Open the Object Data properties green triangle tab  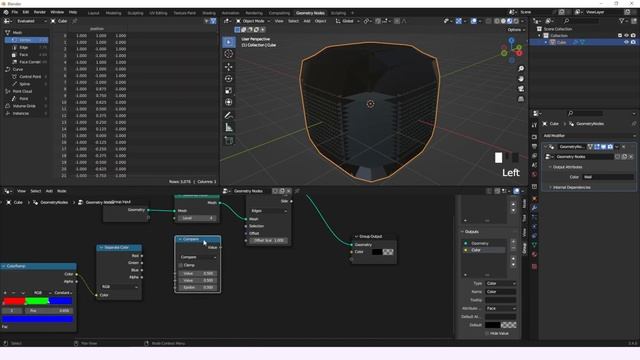click(534, 245)
